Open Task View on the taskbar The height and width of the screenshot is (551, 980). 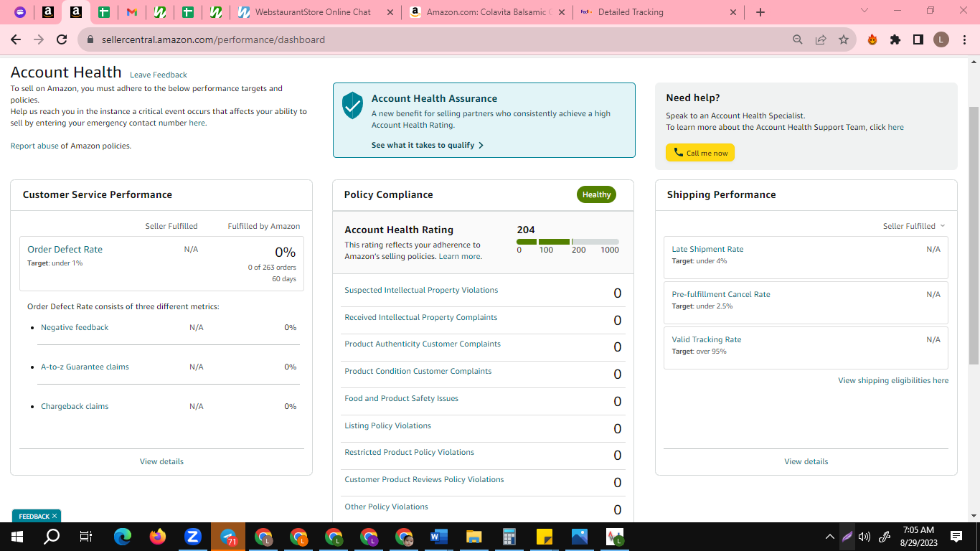tap(86, 537)
